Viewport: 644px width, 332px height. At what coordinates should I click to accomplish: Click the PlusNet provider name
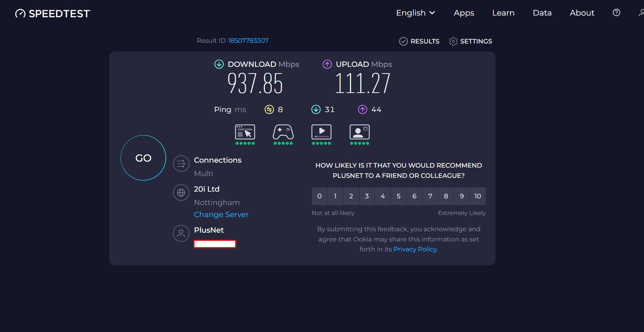coord(209,230)
